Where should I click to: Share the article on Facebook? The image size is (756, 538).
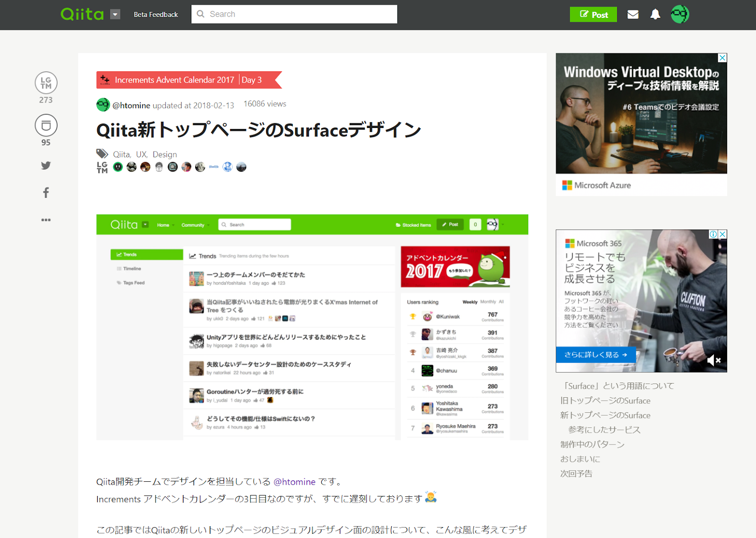tap(46, 192)
